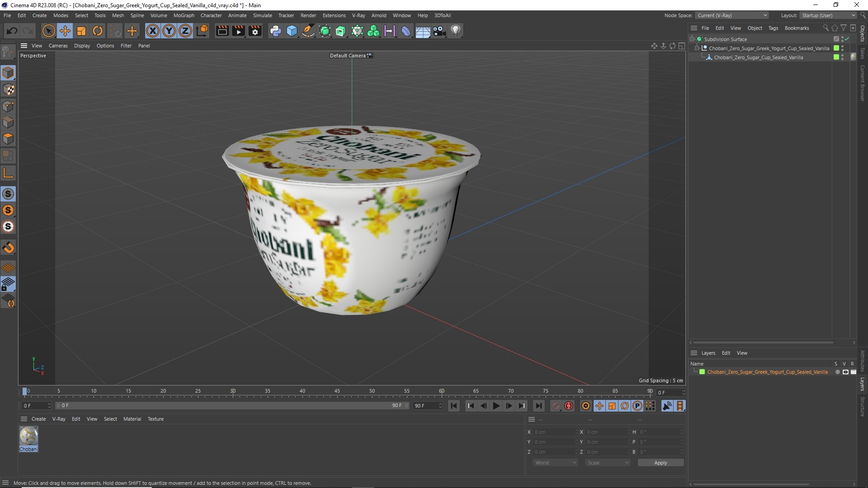Activate the Move tool in top toolbar
The height and width of the screenshot is (488, 868).
pyautogui.click(x=65, y=31)
